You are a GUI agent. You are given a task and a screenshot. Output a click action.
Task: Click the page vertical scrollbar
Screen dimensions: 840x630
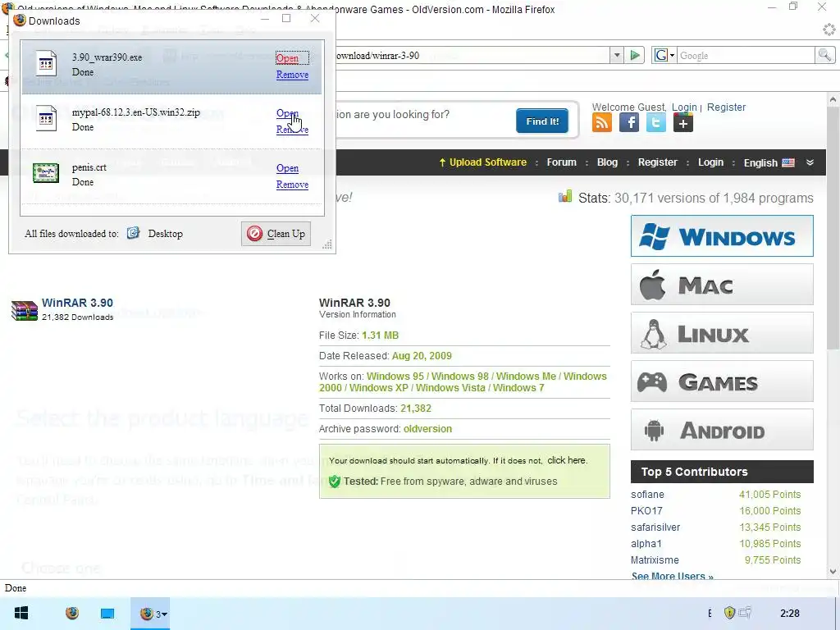pyautogui.click(x=833, y=228)
